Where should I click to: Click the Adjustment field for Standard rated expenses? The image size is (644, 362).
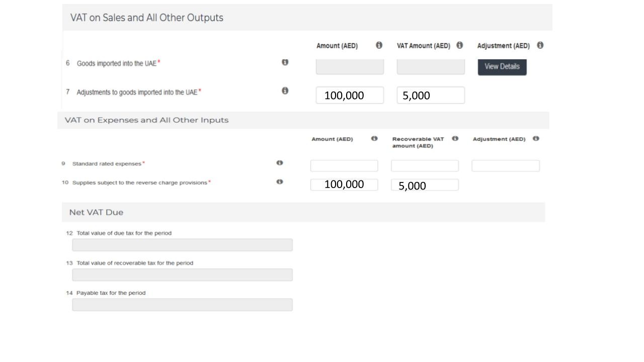coord(505,165)
